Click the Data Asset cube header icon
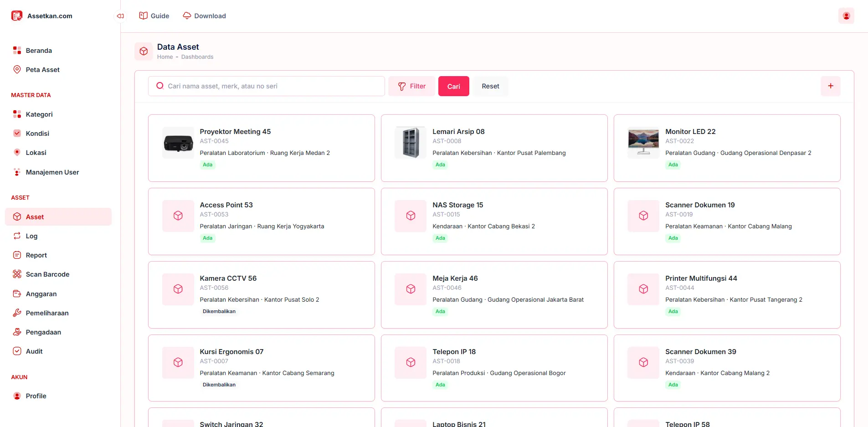This screenshot has height=427, width=868. pos(144,51)
